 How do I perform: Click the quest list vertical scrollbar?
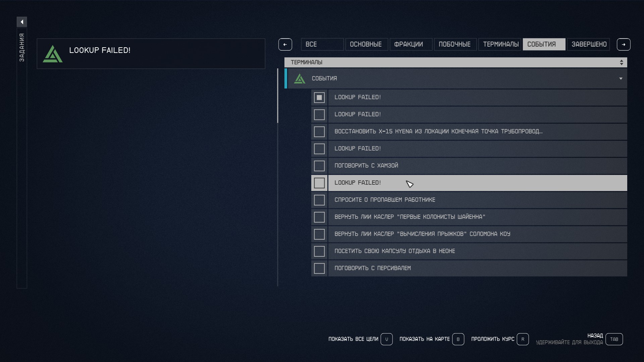click(x=278, y=96)
